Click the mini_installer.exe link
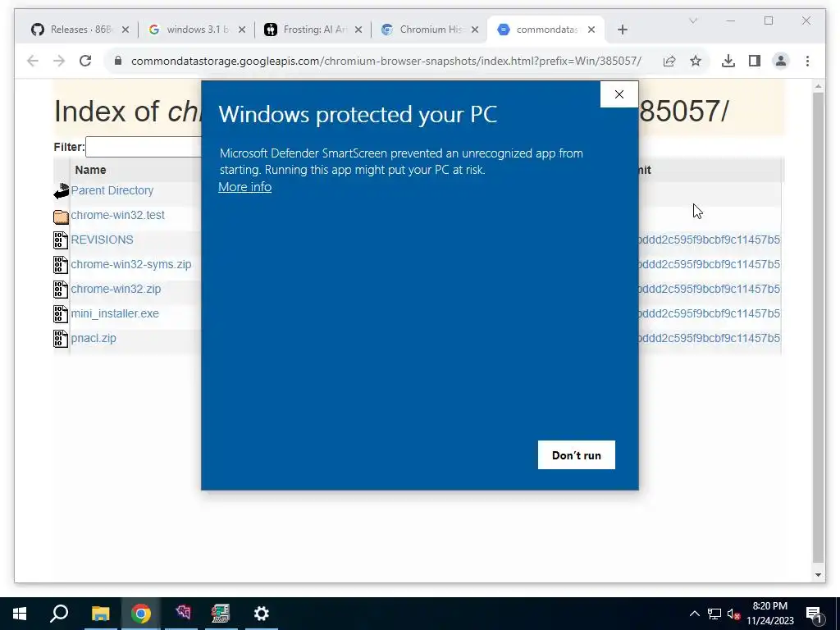Screen dimensions: 840x630 pyautogui.click(x=115, y=314)
